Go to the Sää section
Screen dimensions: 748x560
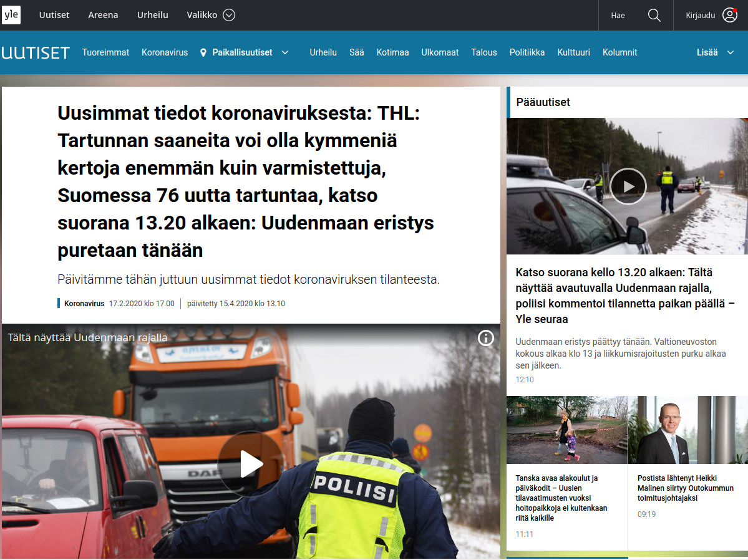[356, 53]
